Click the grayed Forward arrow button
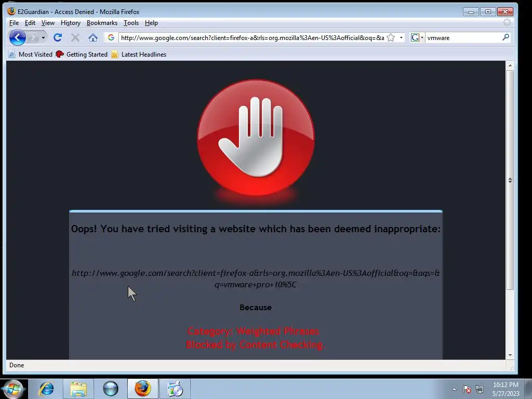532x399 pixels. (33, 37)
